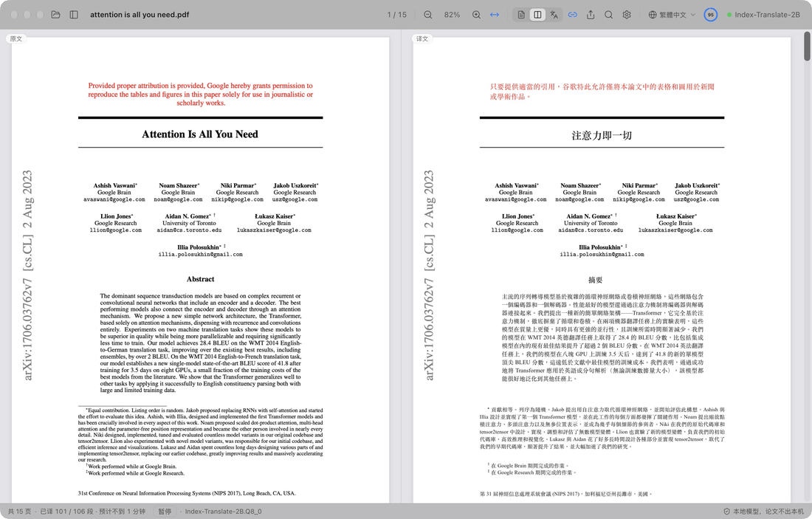812x519 pixels.
Task: Click translated title 注意力即一切
Action: (601, 135)
